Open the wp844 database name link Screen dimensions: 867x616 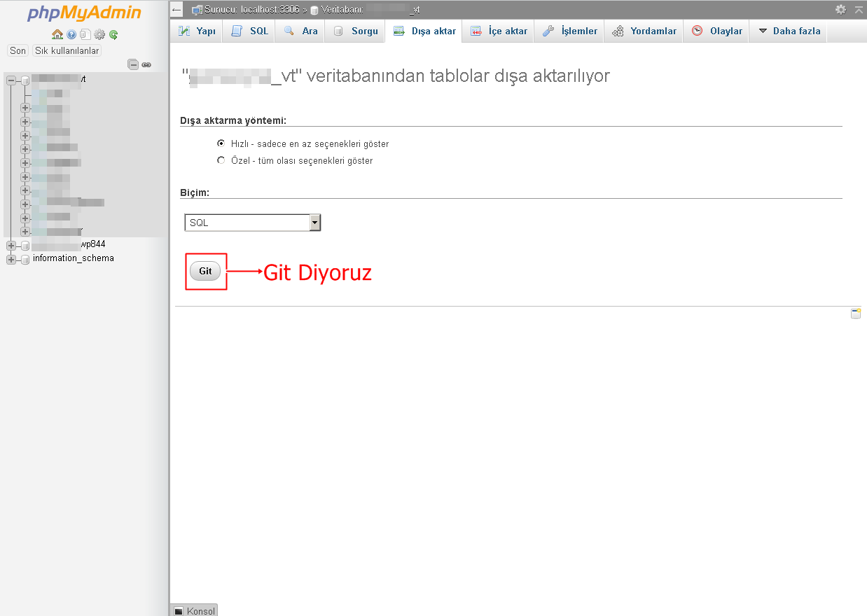pos(69,244)
